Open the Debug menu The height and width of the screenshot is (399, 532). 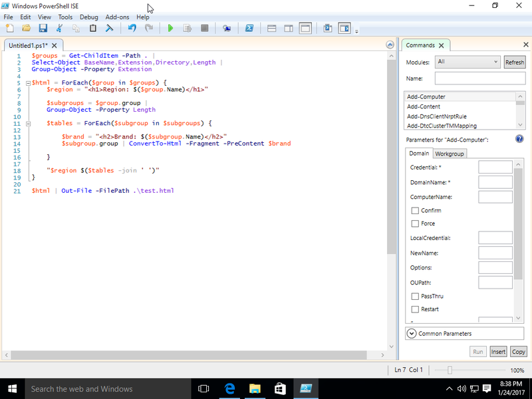tap(88, 17)
